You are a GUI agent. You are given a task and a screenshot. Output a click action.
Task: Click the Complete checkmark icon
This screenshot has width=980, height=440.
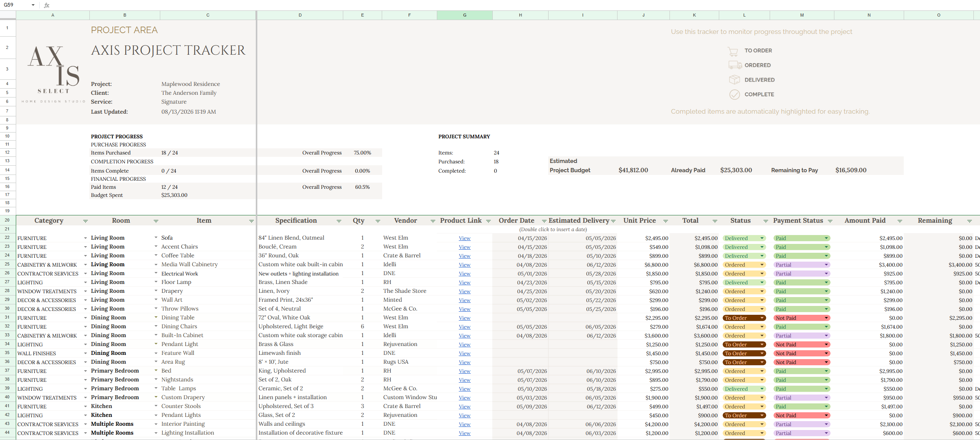point(735,94)
